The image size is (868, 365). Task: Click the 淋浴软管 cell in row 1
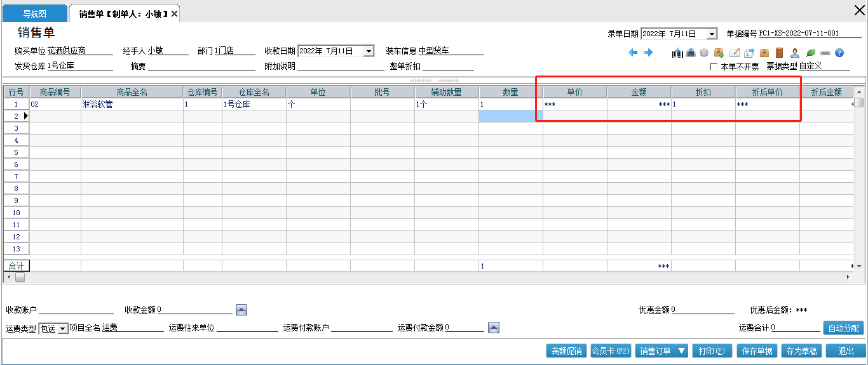tap(132, 104)
